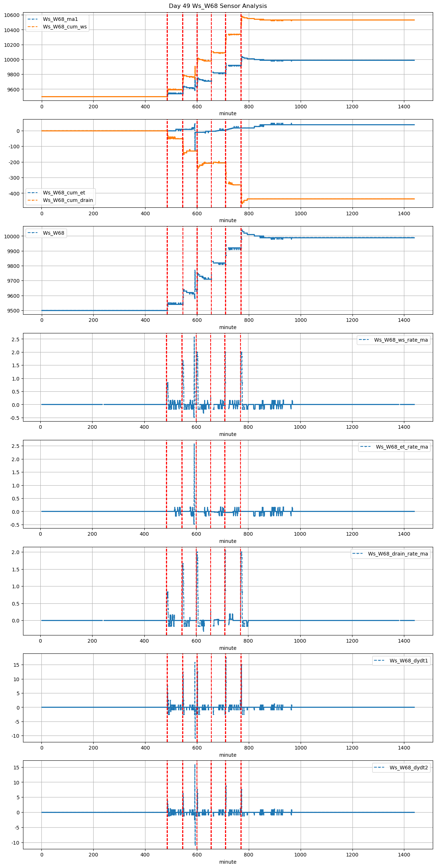Click the Ws_W68_dydt2 legend entry
Viewport: 436px width, 868px height.
click(409, 768)
